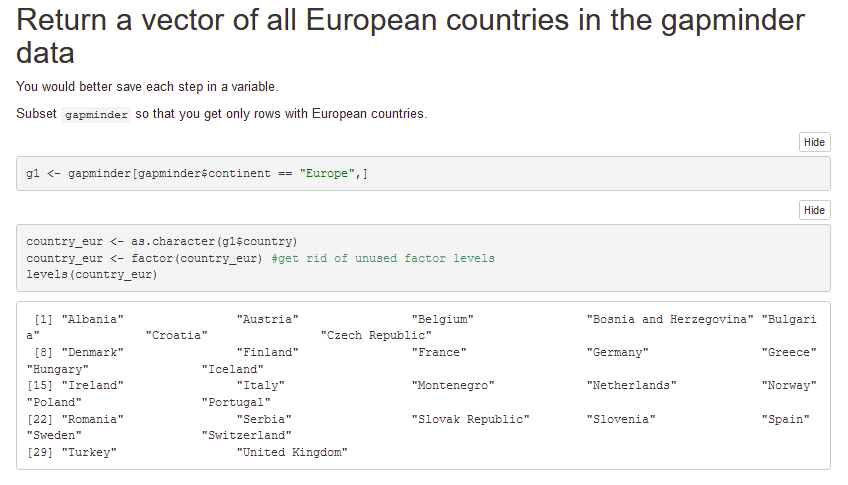Click "Slovak Republic" in the output

(x=470, y=420)
